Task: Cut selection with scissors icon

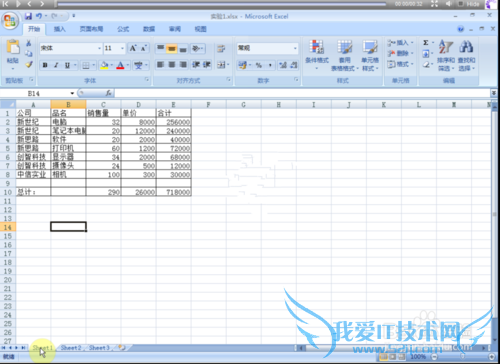Action: pos(29,43)
